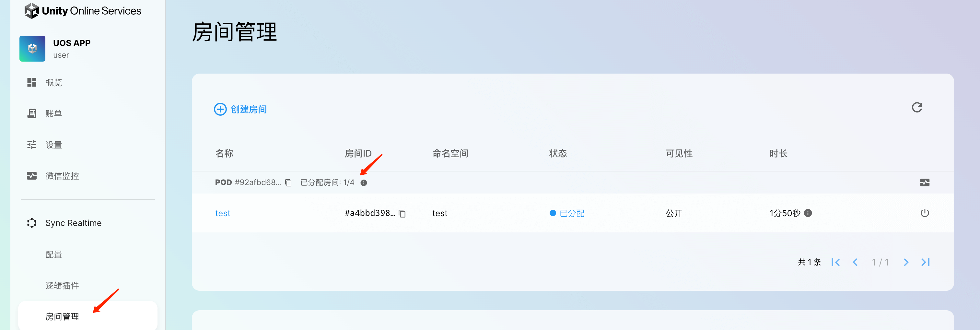Click the UOS APP project thumbnail
This screenshot has width=980, height=330.
coord(32,49)
